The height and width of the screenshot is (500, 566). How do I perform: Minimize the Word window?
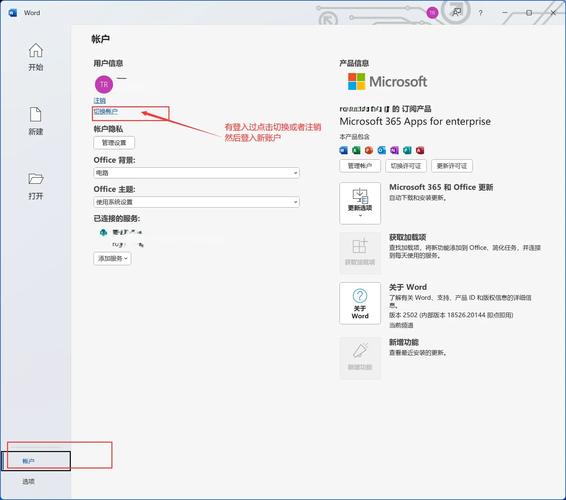505,13
